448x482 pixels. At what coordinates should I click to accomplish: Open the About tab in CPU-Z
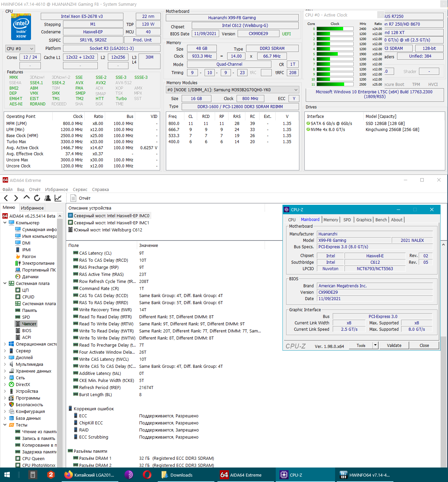pyautogui.click(x=397, y=220)
